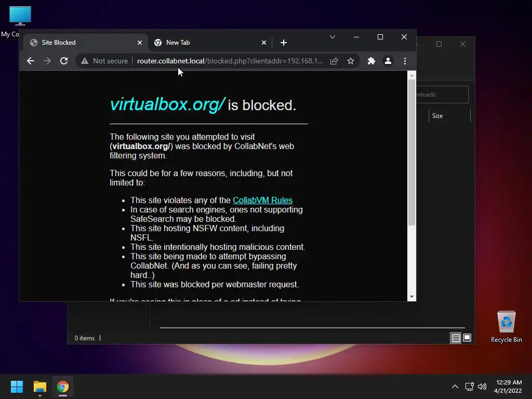Click the page scrollbar down arrow
This screenshot has height=399, width=532.
(411, 297)
